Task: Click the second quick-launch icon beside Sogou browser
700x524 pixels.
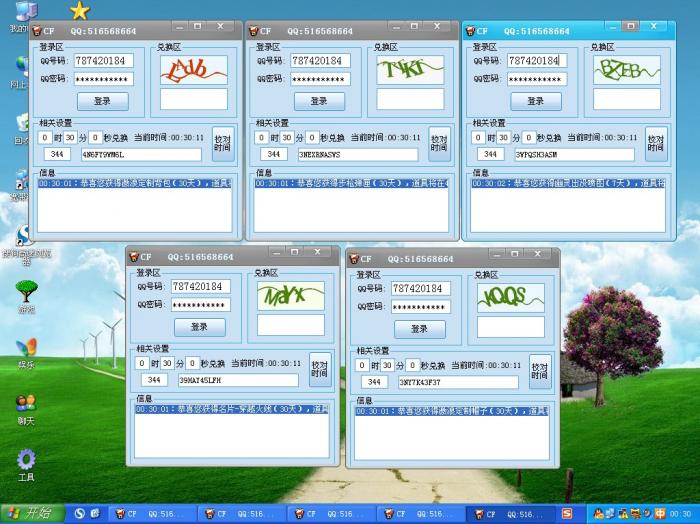Action: (95, 514)
